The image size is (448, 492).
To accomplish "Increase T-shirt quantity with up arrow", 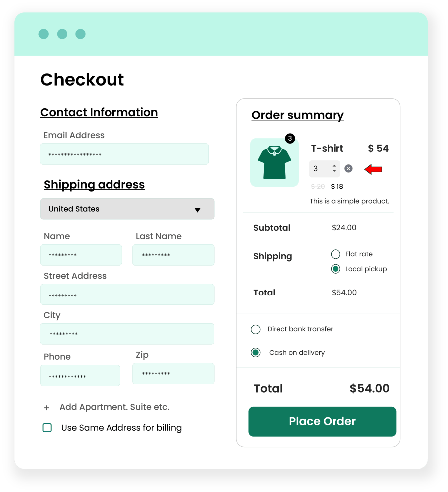I will click(x=334, y=166).
